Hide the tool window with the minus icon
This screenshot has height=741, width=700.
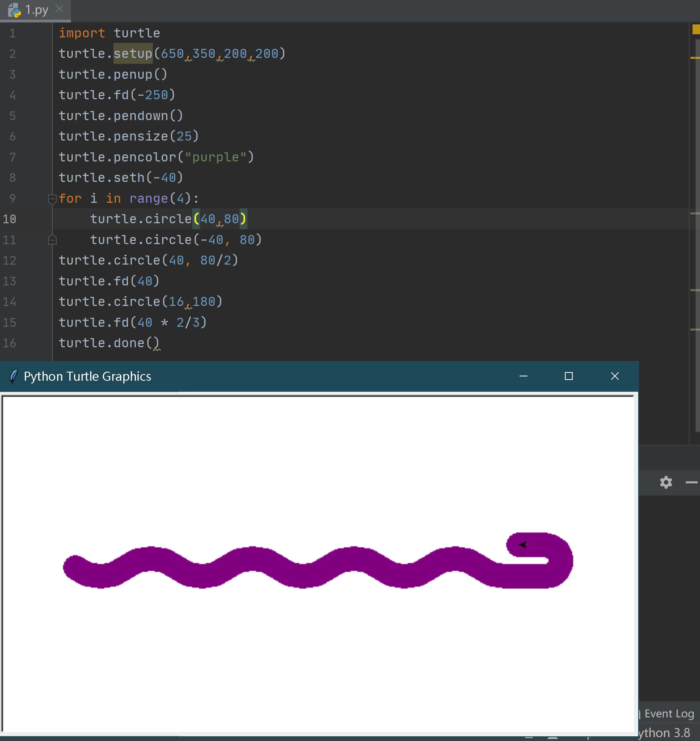(692, 482)
